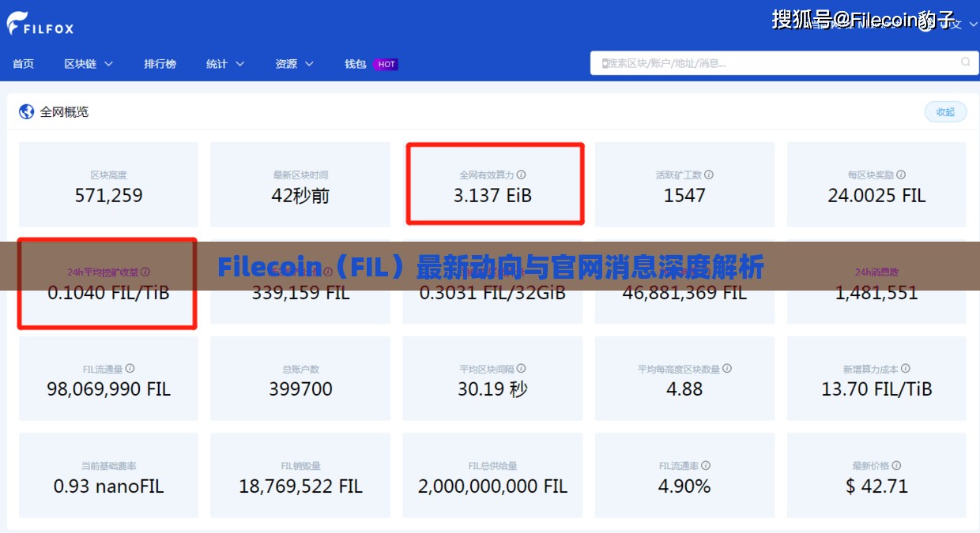
Task: Open info icon next to FIL流通量
Action: pyautogui.click(x=130, y=369)
